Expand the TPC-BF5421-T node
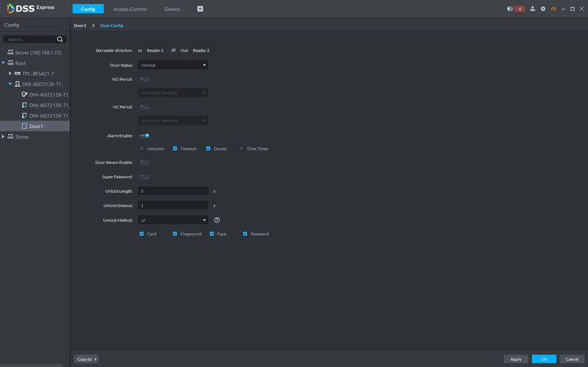This screenshot has width=588, height=367. [10, 74]
